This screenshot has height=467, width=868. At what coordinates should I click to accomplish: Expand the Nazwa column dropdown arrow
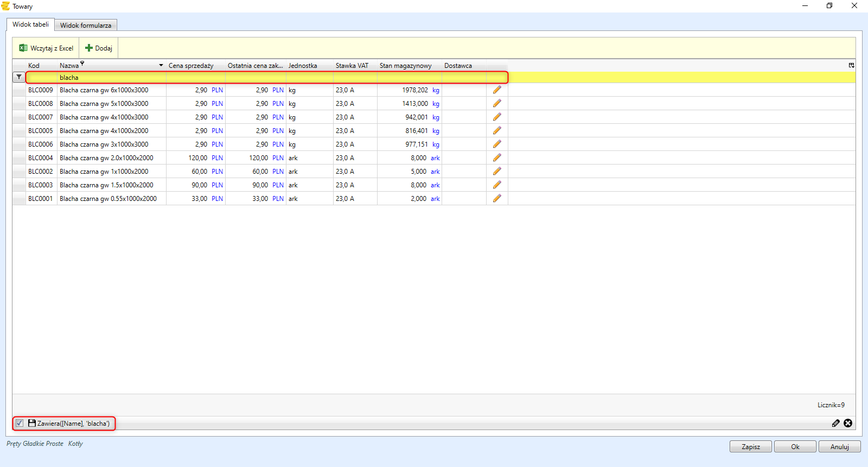tap(161, 65)
